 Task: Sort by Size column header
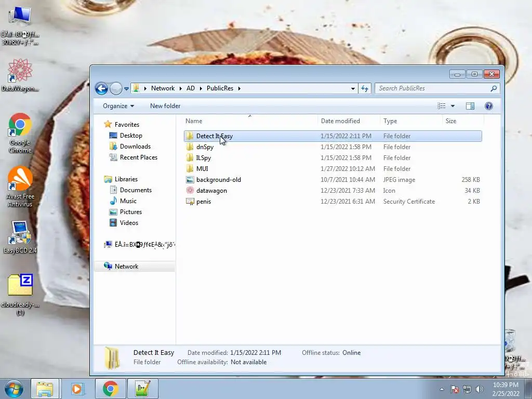tap(463, 121)
